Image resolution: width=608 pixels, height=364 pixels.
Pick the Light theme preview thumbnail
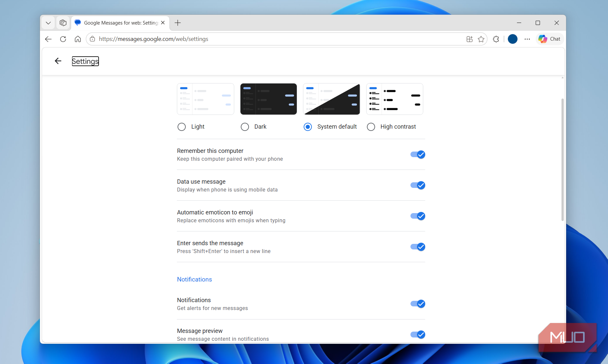205,99
